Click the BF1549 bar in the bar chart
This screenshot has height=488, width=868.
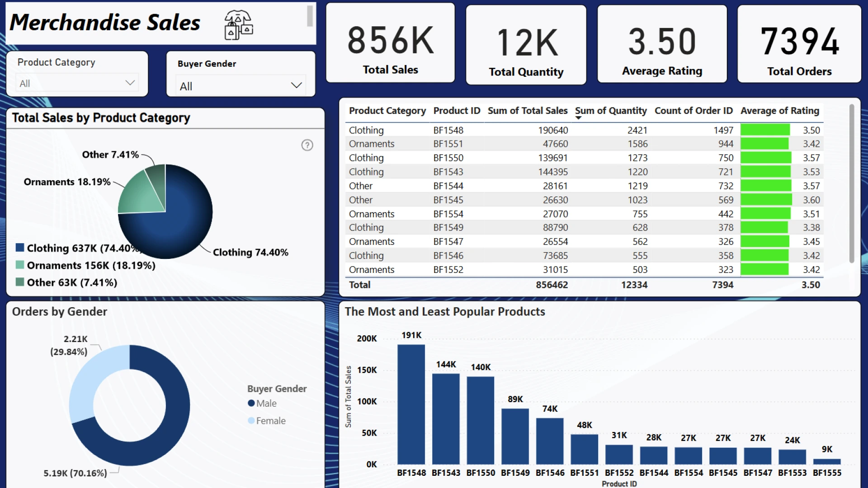point(515,436)
